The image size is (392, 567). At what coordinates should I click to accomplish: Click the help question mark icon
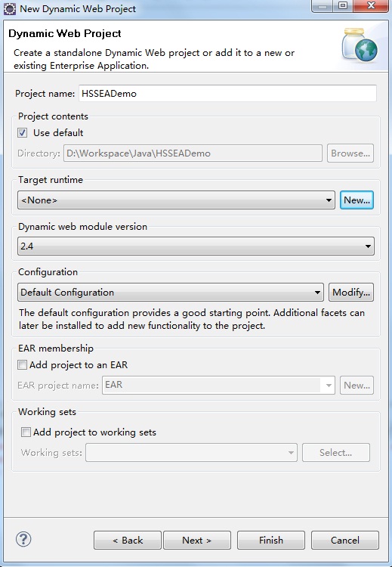point(23,539)
